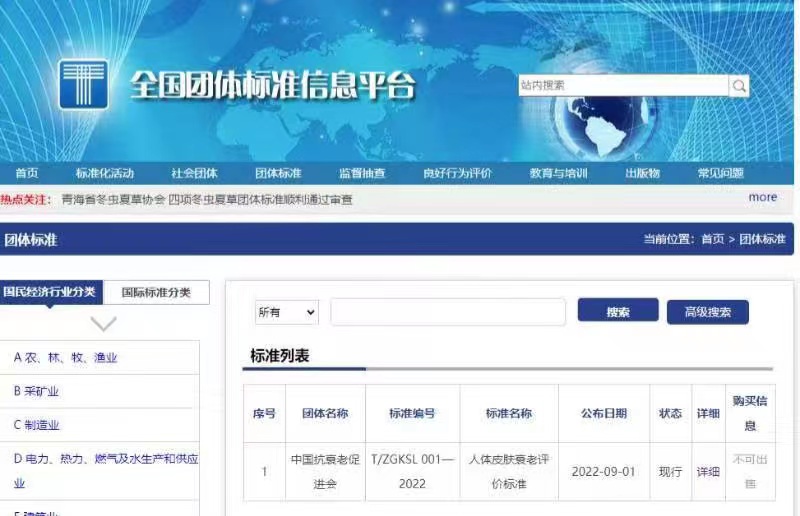Click the more link beside hot news

[762, 197]
